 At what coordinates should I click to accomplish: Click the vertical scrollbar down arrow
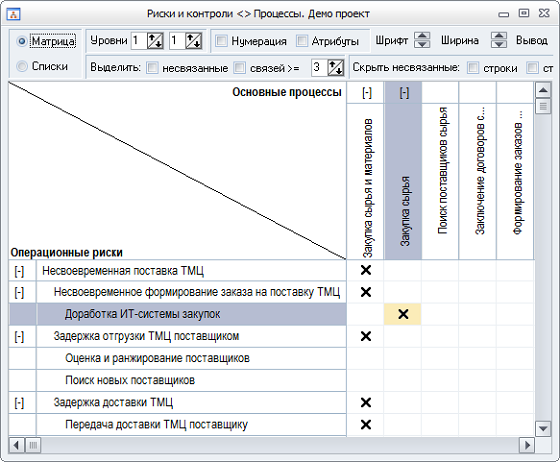tap(543, 428)
